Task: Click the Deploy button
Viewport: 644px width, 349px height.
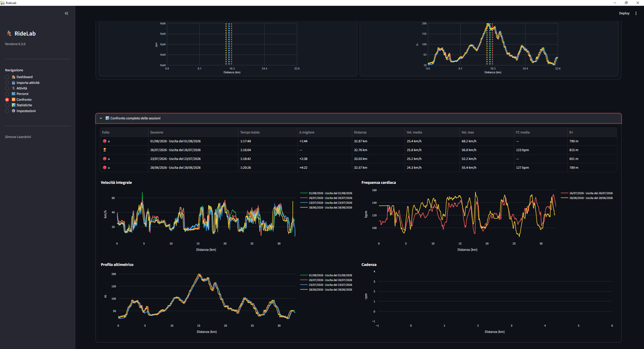Action: click(x=624, y=13)
